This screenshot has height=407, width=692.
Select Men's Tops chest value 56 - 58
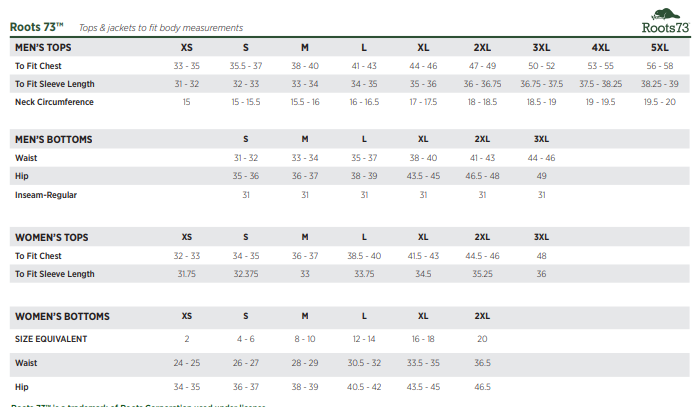[660, 66]
